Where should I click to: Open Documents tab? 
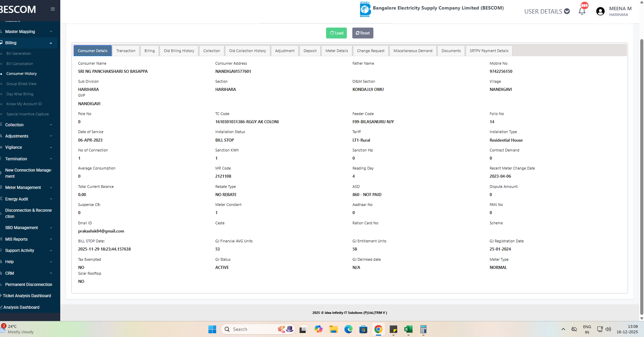(451, 51)
